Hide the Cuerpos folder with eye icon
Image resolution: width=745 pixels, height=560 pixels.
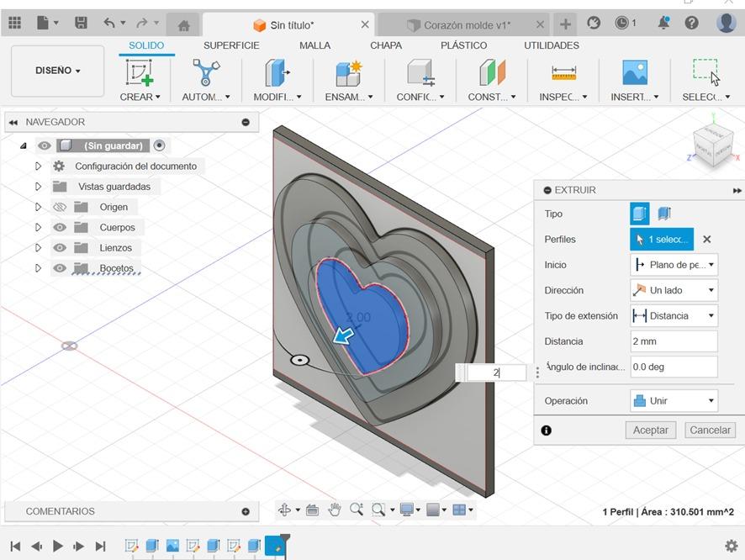tap(60, 227)
